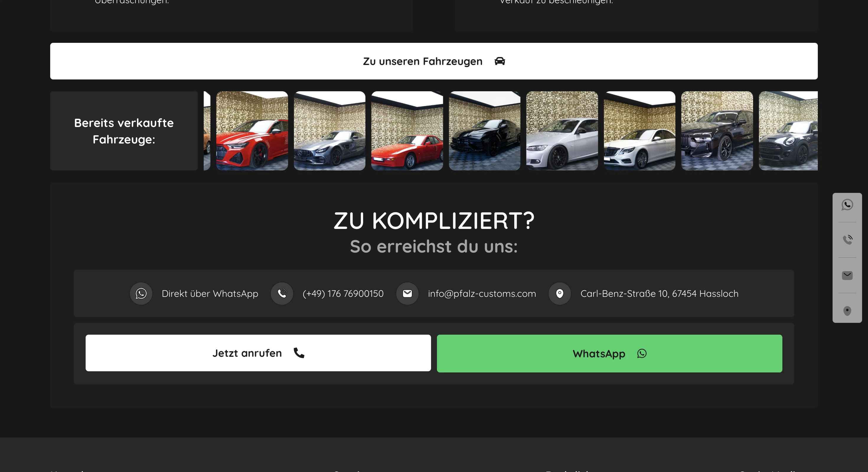This screenshot has width=868, height=472.
Task: Open the Carl-Benz-Straße 10, 67454 Hassloch address link
Action: coord(660,294)
